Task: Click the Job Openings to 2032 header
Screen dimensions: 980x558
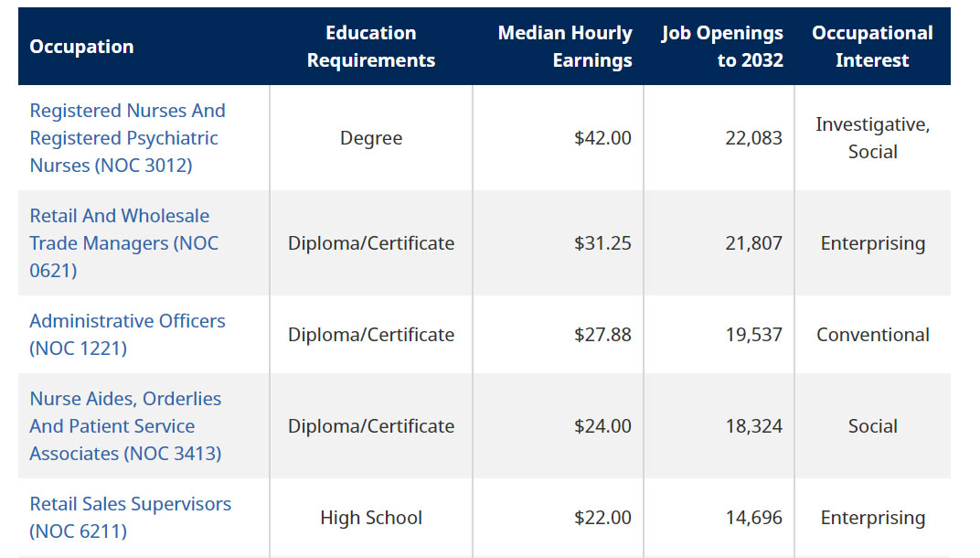Action: coord(722,47)
